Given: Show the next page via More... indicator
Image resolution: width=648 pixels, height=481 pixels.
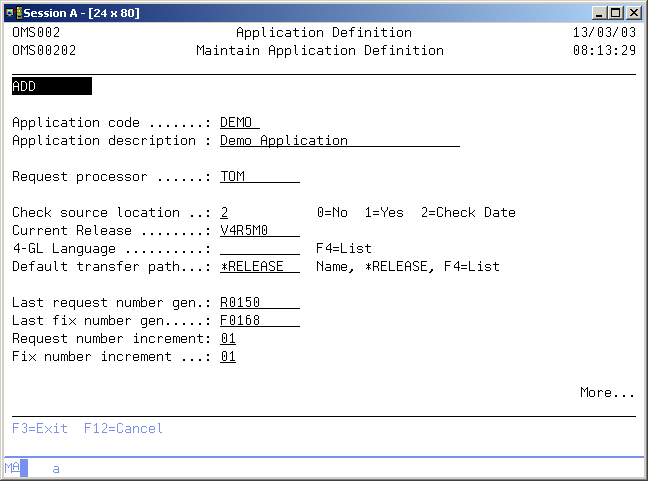Looking at the screenshot, I should coord(607,393).
